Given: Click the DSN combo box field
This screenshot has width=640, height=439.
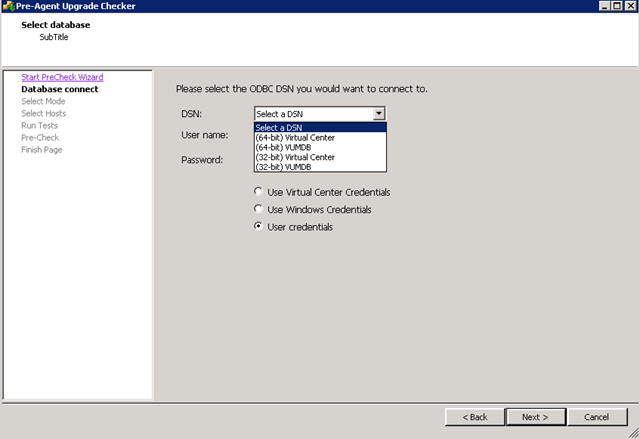Looking at the screenshot, I should click(x=320, y=114).
